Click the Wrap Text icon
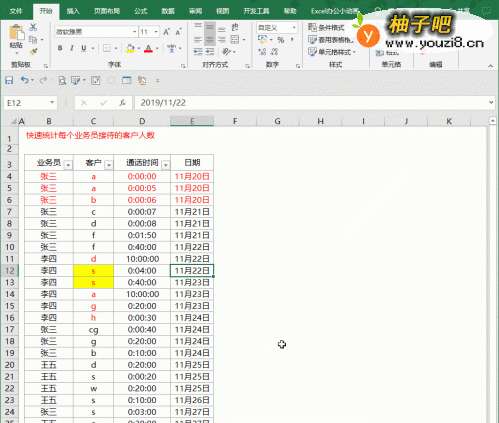The height and width of the screenshot is (423, 499). [235, 27]
